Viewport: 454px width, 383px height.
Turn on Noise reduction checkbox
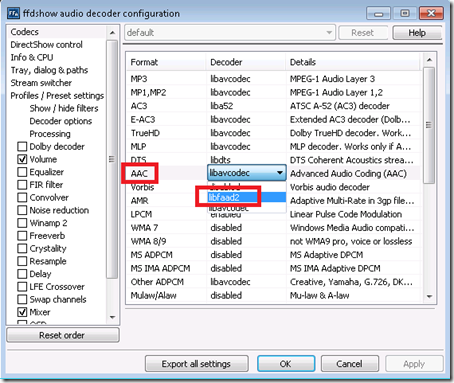pyautogui.click(x=22, y=210)
